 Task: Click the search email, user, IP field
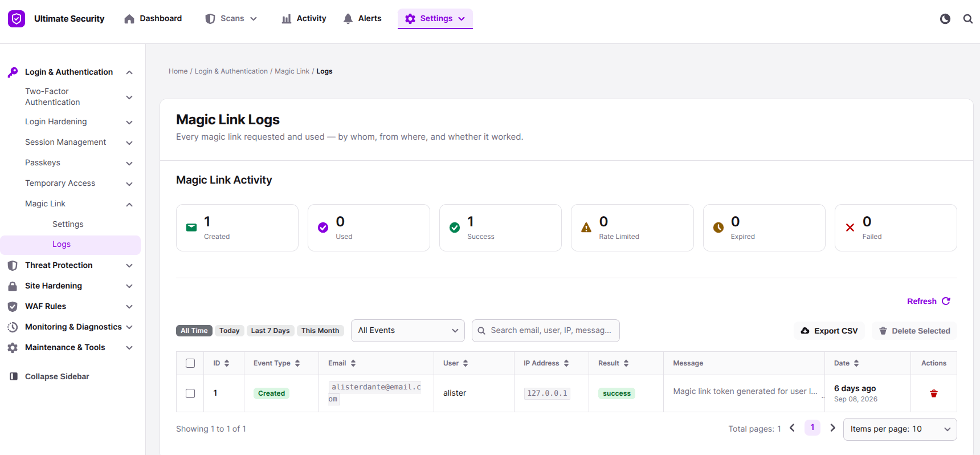pos(546,331)
